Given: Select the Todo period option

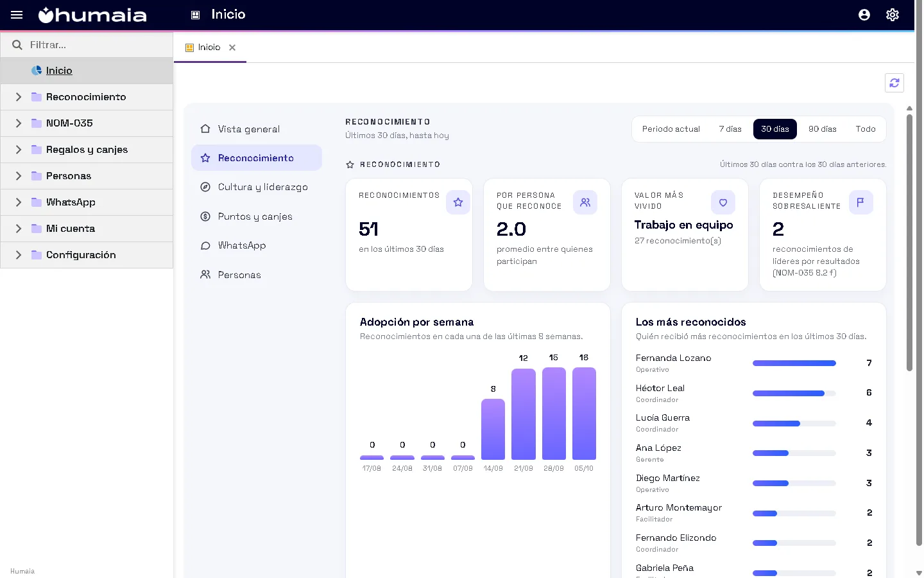Looking at the screenshot, I should (x=866, y=129).
